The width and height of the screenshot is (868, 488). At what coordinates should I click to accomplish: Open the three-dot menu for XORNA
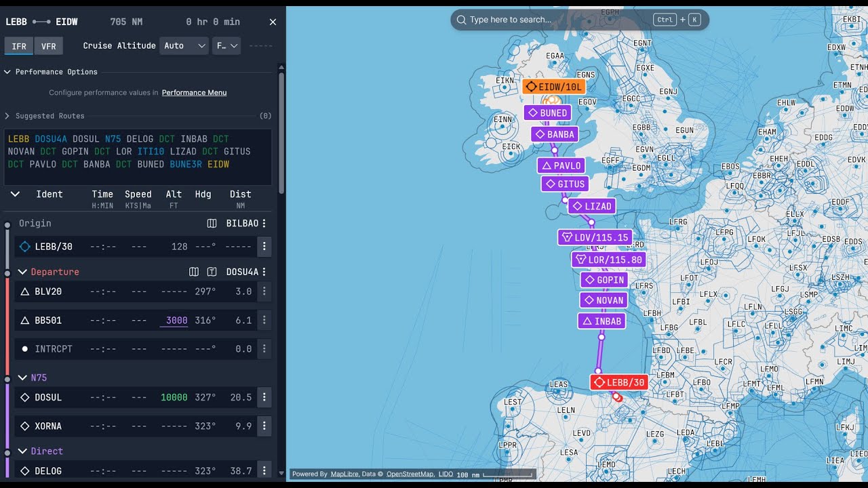(264, 426)
